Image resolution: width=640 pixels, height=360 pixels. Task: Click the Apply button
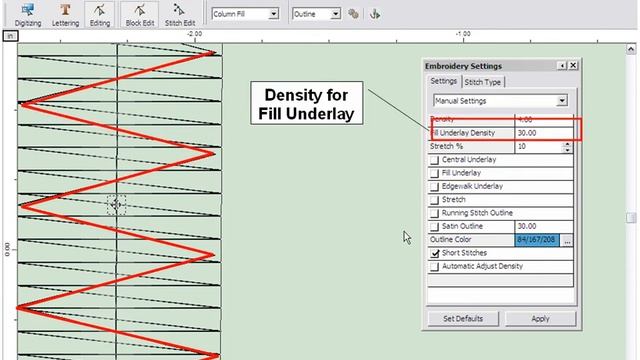[x=540, y=318]
